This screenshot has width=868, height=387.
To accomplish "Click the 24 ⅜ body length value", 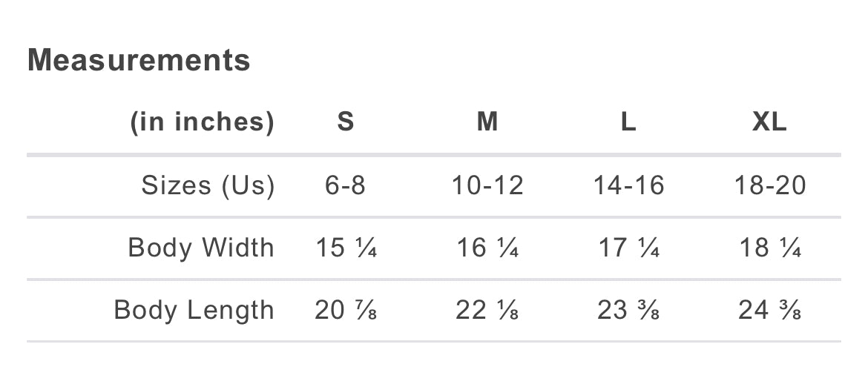I will [769, 310].
